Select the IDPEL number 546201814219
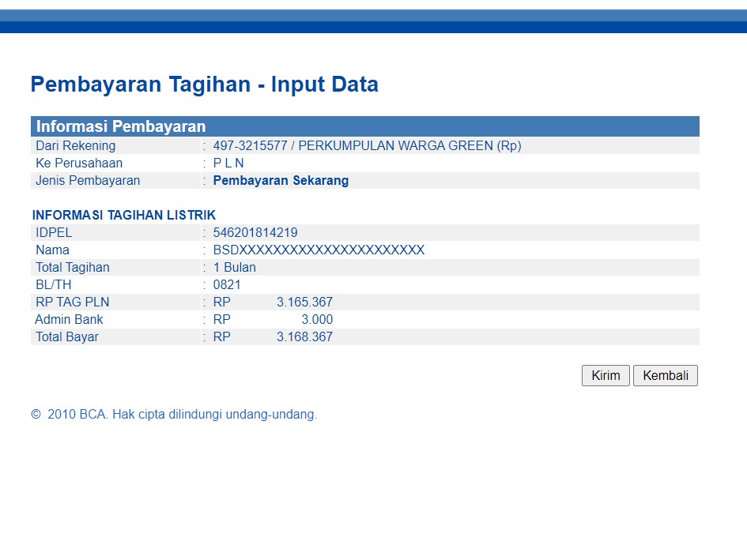Image resolution: width=747 pixels, height=560 pixels. 255,233
